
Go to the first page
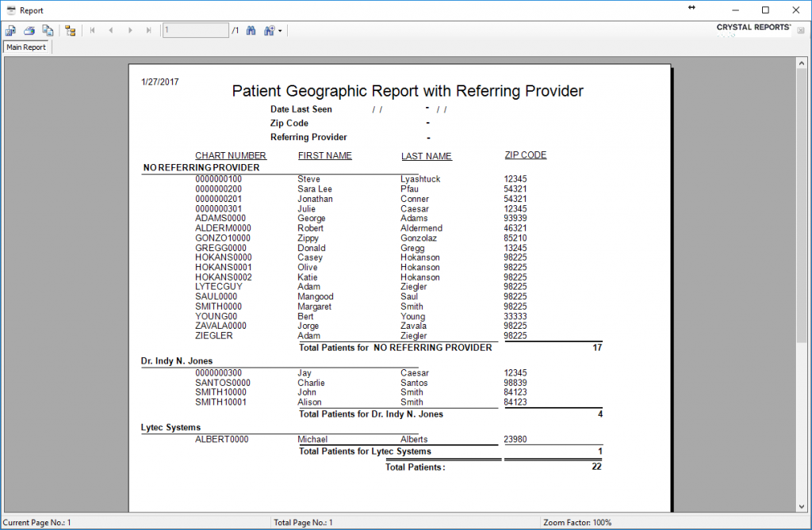tap(92, 30)
